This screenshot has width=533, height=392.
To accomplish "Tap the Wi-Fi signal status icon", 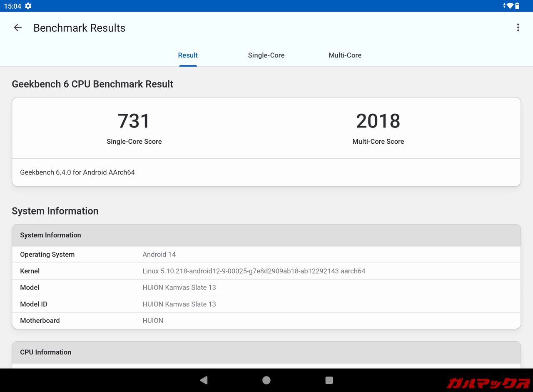I will (510, 6).
